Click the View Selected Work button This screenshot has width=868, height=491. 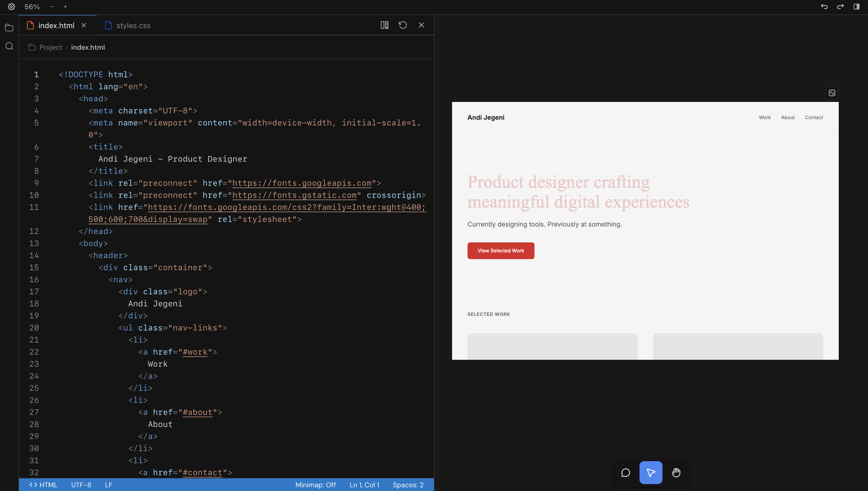pos(501,251)
